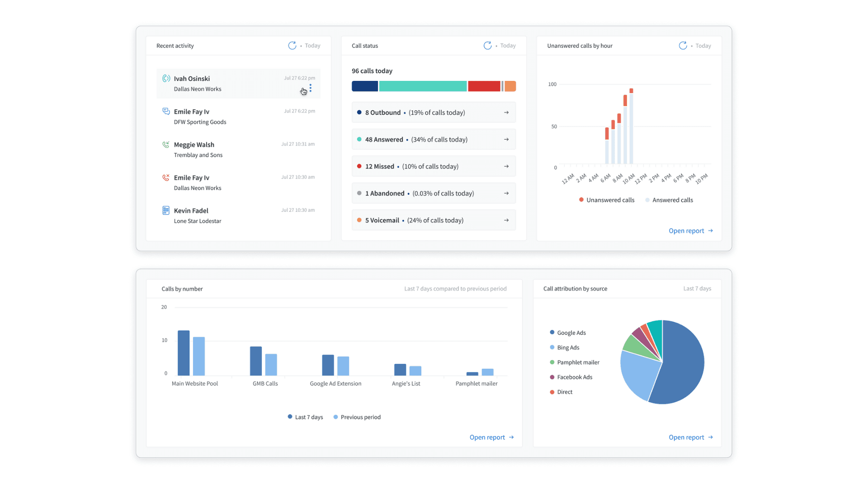This screenshot has width=868, height=488.
Task: Click the answered call icon beside Meggie Walsh
Action: 166,145
